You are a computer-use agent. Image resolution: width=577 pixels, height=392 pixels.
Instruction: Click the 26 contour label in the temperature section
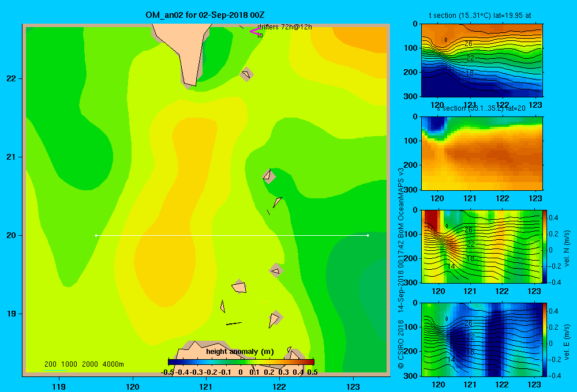[x=468, y=44]
